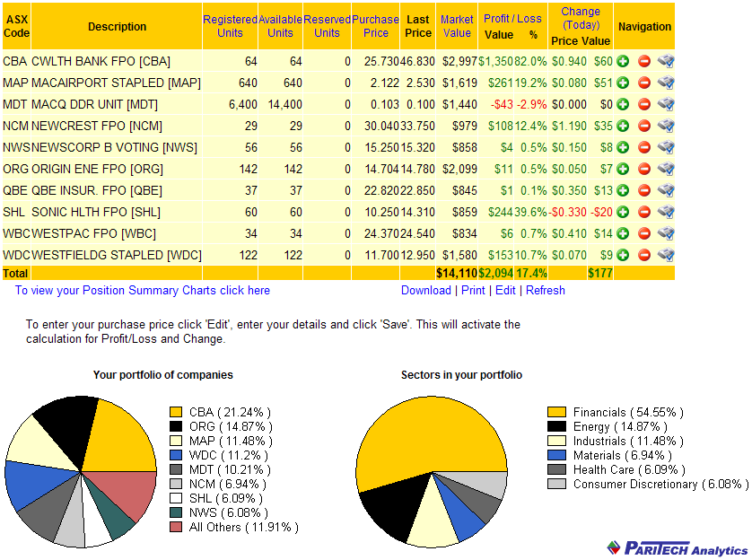This screenshot has width=752, height=560.
Task: Click the green plus icon for ORG
Action: (x=623, y=170)
